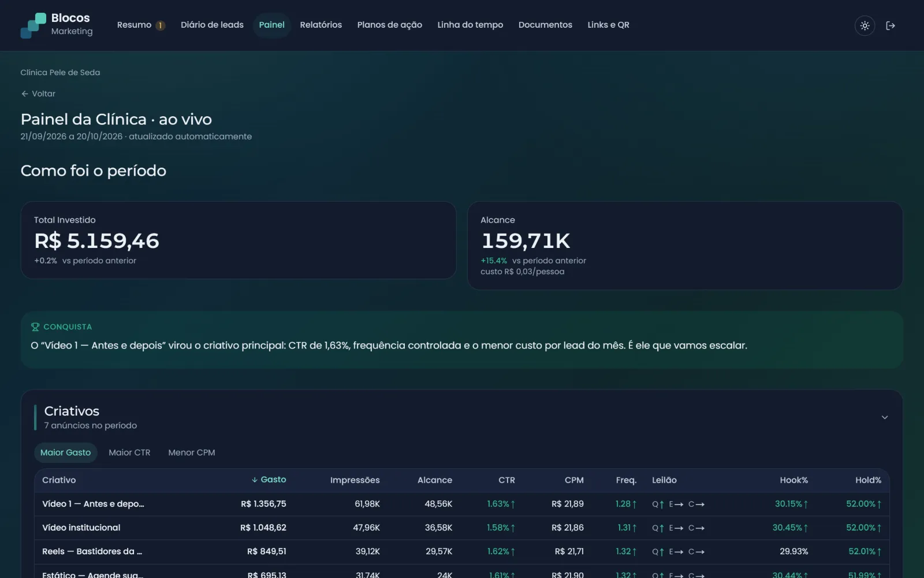Click the Leilão column header
924x578 pixels.
click(x=664, y=480)
